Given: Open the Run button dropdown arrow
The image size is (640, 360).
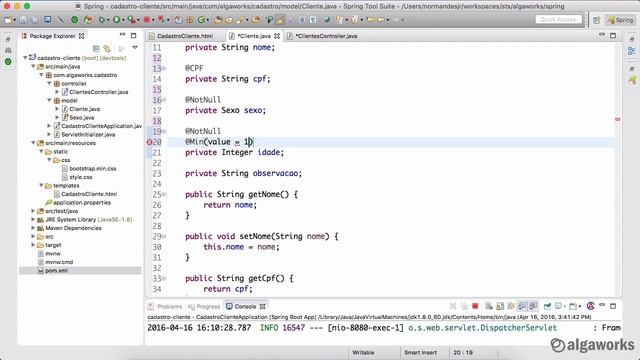Looking at the screenshot, I should click(123, 20).
